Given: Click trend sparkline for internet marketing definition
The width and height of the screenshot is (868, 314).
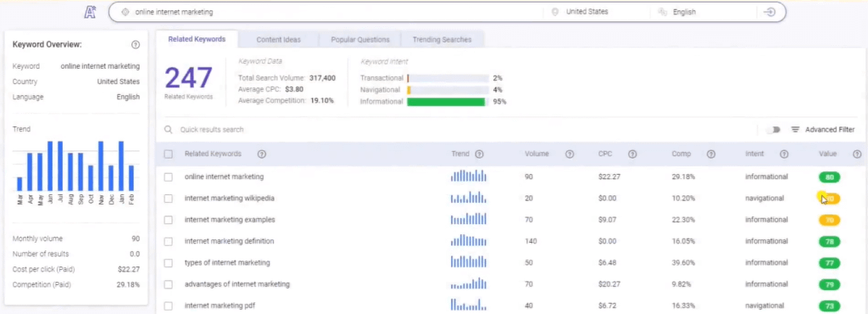Looking at the screenshot, I should coord(468,240).
